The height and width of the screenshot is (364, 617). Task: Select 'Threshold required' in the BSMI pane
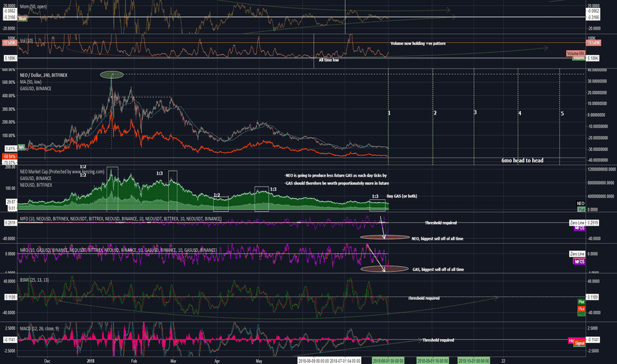click(x=424, y=298)
